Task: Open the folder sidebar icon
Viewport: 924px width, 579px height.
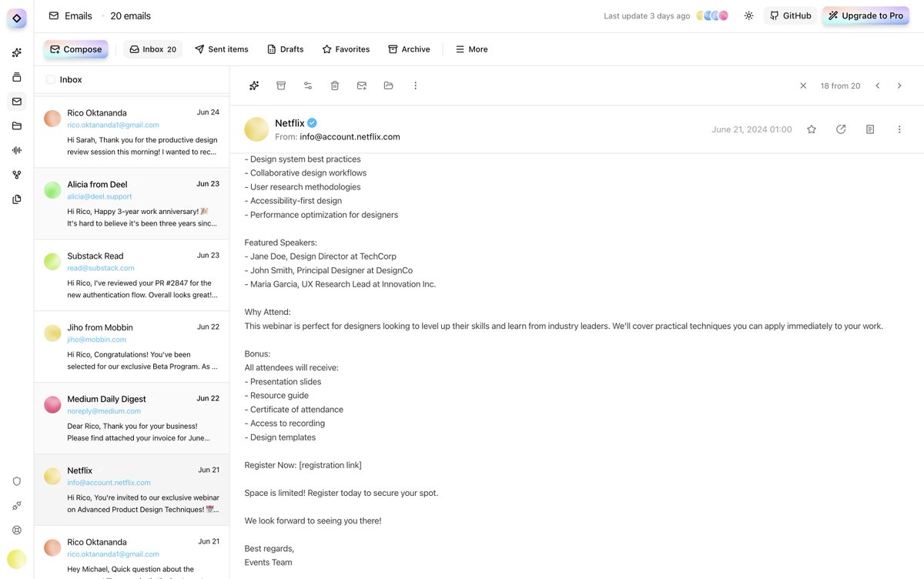Action: pyautogui.click(x=17, y=126)
